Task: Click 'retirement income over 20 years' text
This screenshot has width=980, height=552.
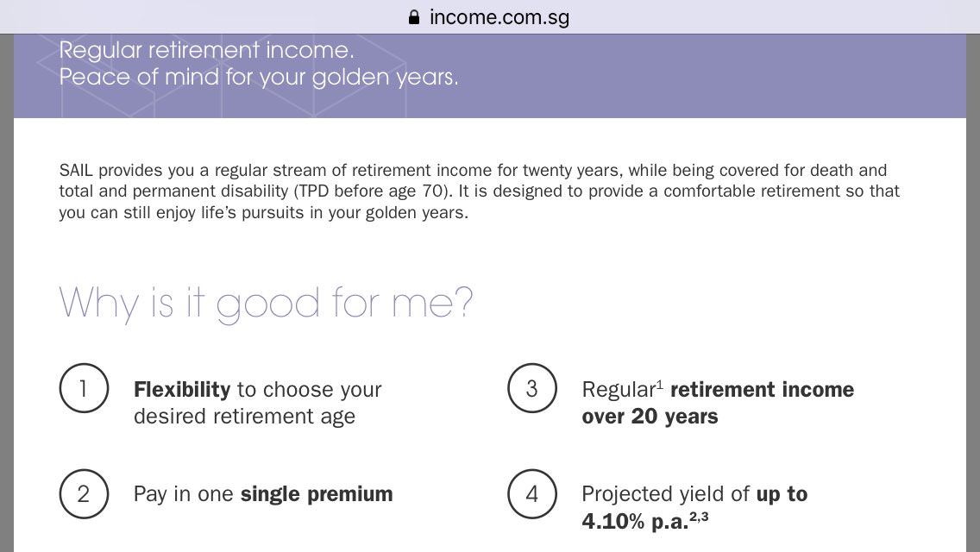Action: tap(718, 403)
